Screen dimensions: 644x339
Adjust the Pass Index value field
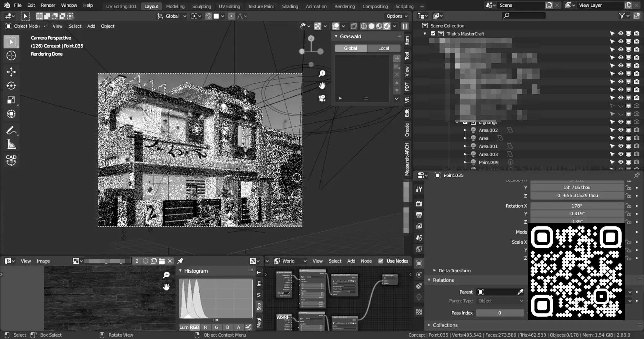tap(499, 313)
